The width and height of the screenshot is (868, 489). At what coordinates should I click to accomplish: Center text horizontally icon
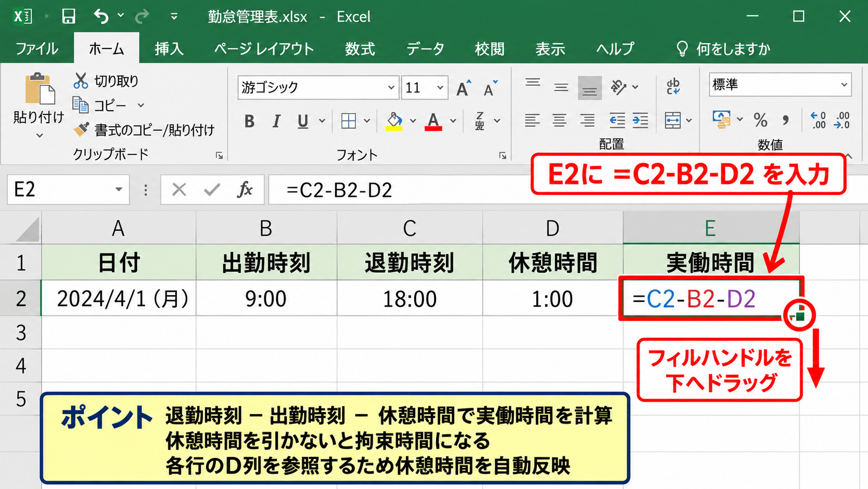point(560,121)
